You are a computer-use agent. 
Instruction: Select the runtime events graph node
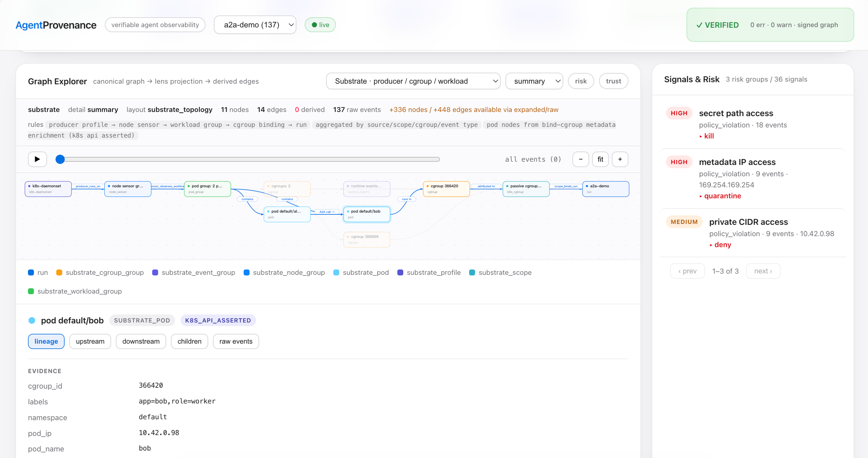[x=367, y=189]
